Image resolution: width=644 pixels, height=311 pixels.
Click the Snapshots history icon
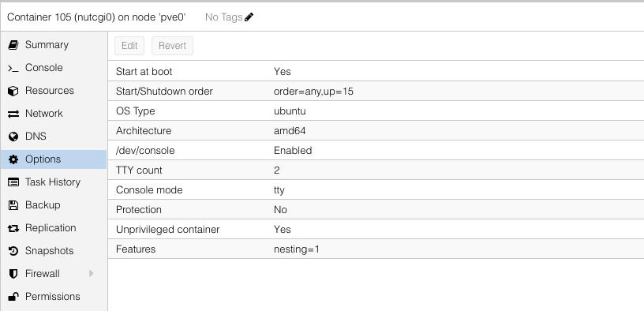tap(13, 251)
